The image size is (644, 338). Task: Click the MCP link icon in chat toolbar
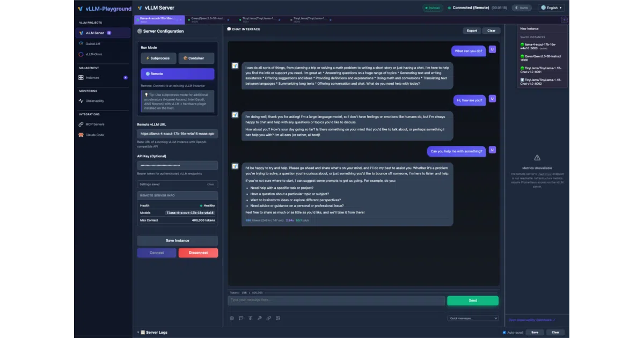coord(269,318)
